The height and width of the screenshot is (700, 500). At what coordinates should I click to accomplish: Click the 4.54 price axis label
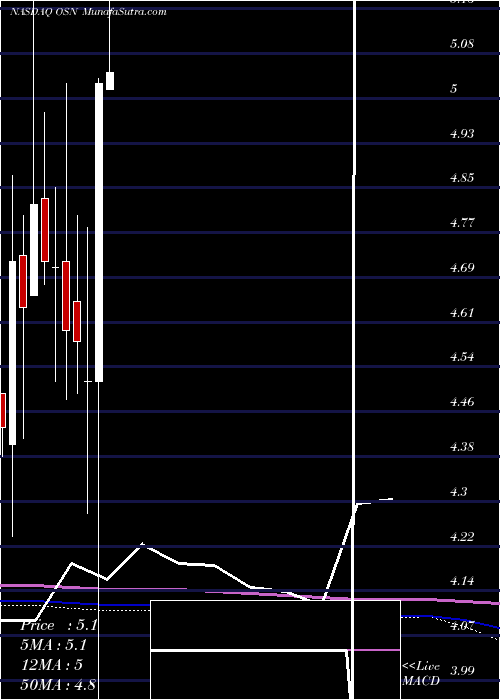click(x=462, y=357)
